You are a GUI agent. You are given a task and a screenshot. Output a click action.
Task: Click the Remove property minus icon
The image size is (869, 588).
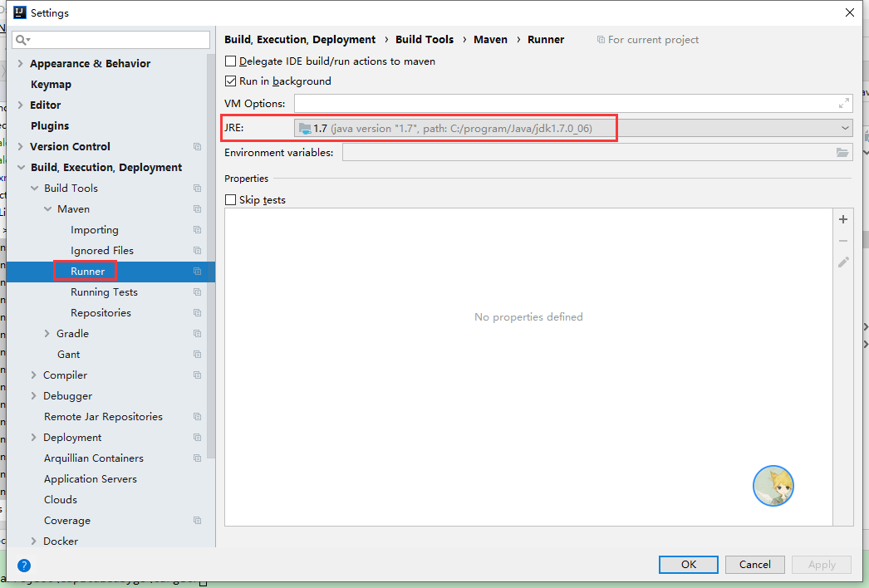click(842, 240)
